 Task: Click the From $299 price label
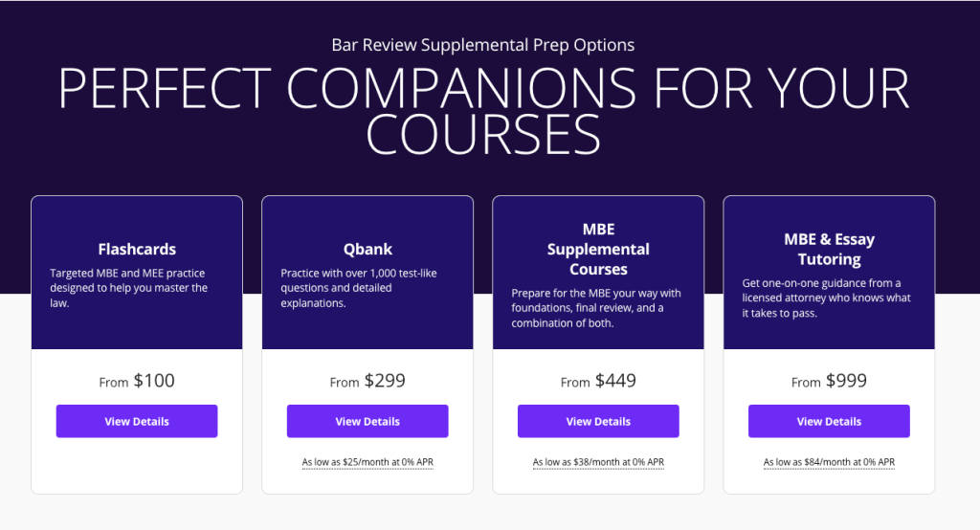(367, 381)
